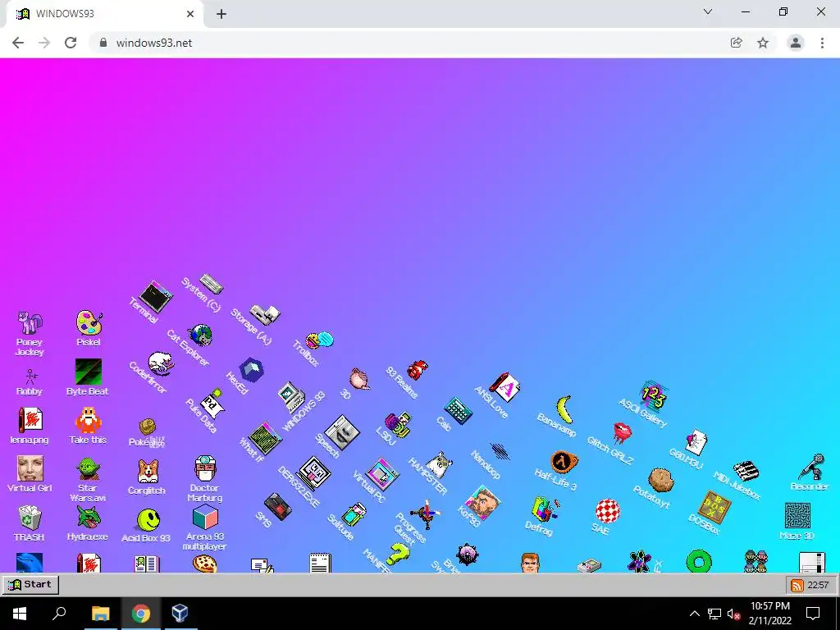The height and width of the screenshot is (630, 840).
Task: Launch the Cat Explorer globe icon
Action: pyautogui.click(x=201, y=336)
